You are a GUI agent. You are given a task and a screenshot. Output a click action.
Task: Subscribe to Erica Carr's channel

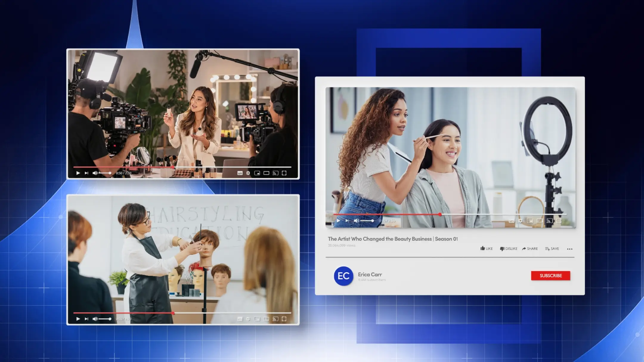[x=551, y=276]
